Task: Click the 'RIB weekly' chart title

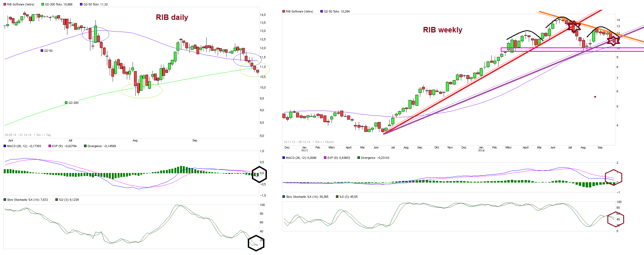Action: pyautogui.click(x=443, y=30)
